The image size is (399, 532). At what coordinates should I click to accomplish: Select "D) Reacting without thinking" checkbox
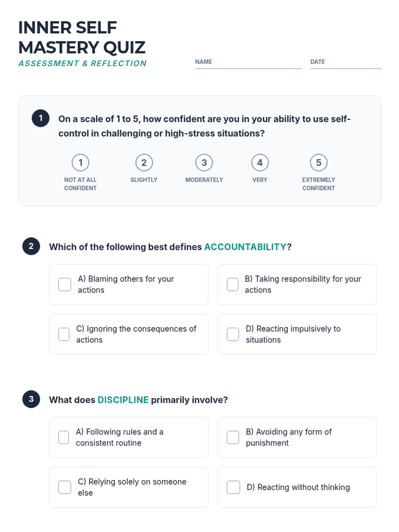(x=233, y=487)
